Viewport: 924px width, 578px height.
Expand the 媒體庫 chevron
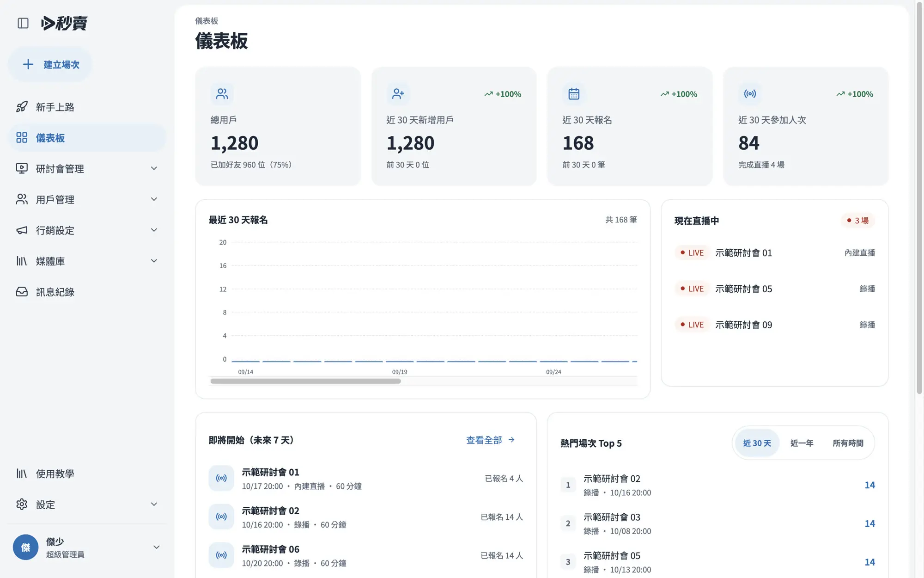coord(154,261)
